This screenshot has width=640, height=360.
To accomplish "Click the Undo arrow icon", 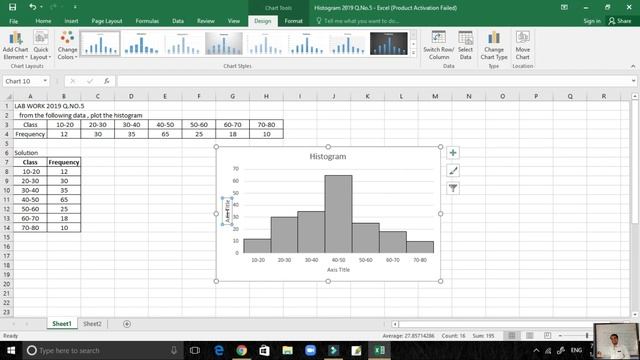I will click(x=33, y=7).
